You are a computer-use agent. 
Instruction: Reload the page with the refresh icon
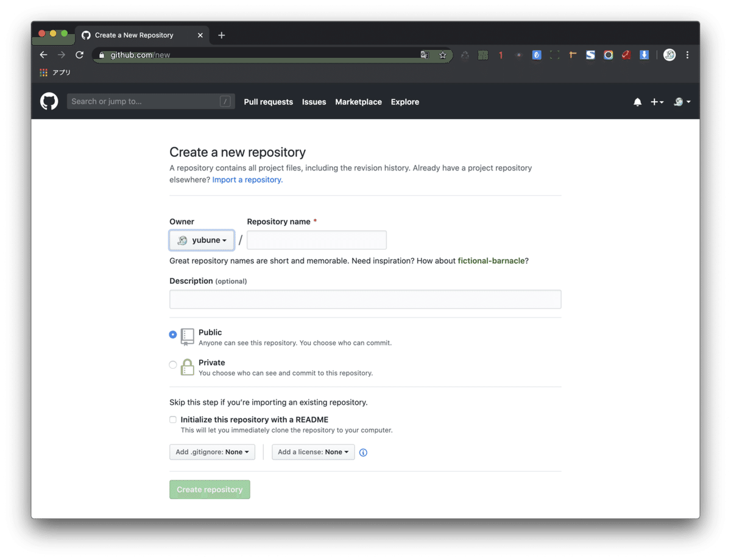(x=79, y=55)
